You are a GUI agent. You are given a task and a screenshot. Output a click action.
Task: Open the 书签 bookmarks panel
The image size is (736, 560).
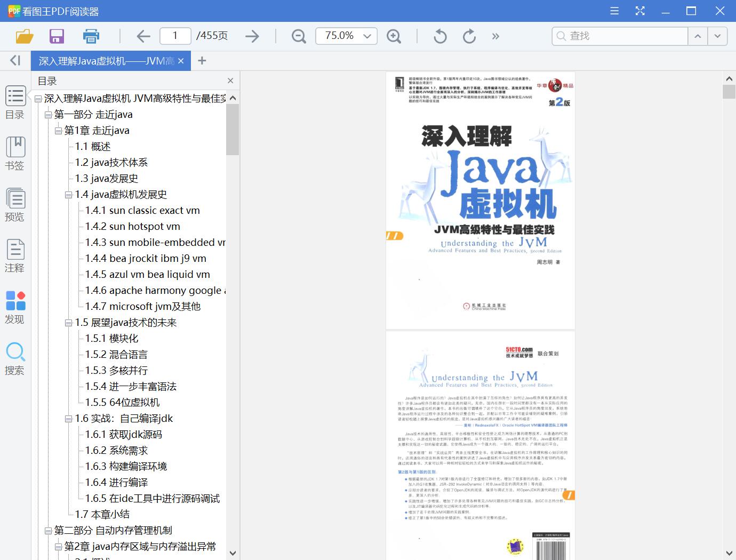click(x=15, y=154)
